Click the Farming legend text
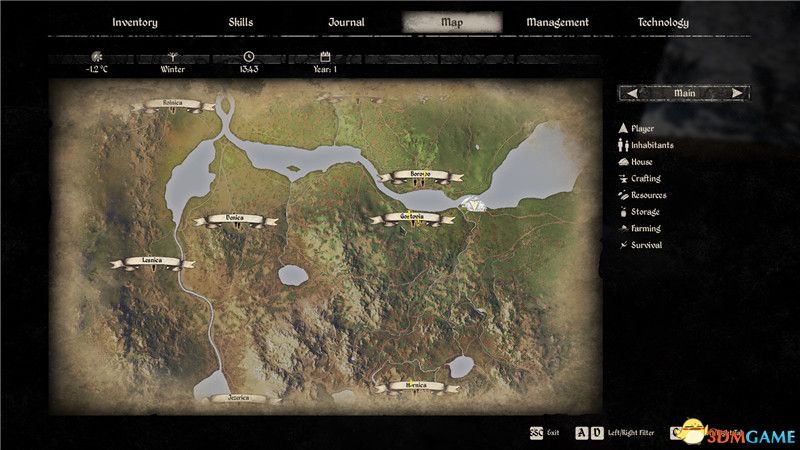This screenshot has height=450, width=800. [646, 229]
